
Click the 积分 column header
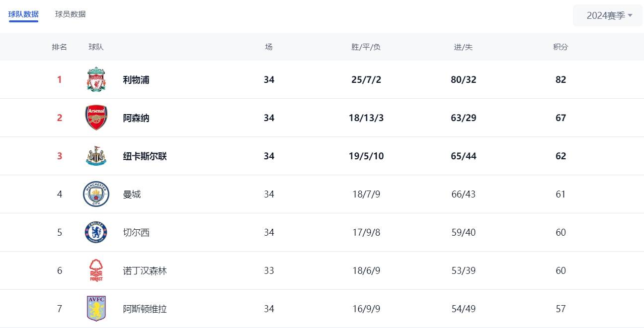561,47
